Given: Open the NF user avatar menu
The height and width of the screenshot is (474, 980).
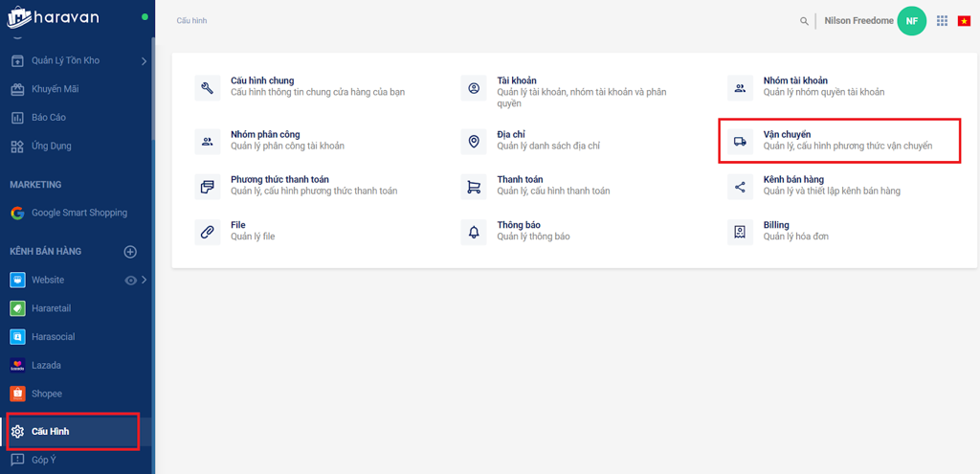Looking at the screenshot, I should (911, 21).
